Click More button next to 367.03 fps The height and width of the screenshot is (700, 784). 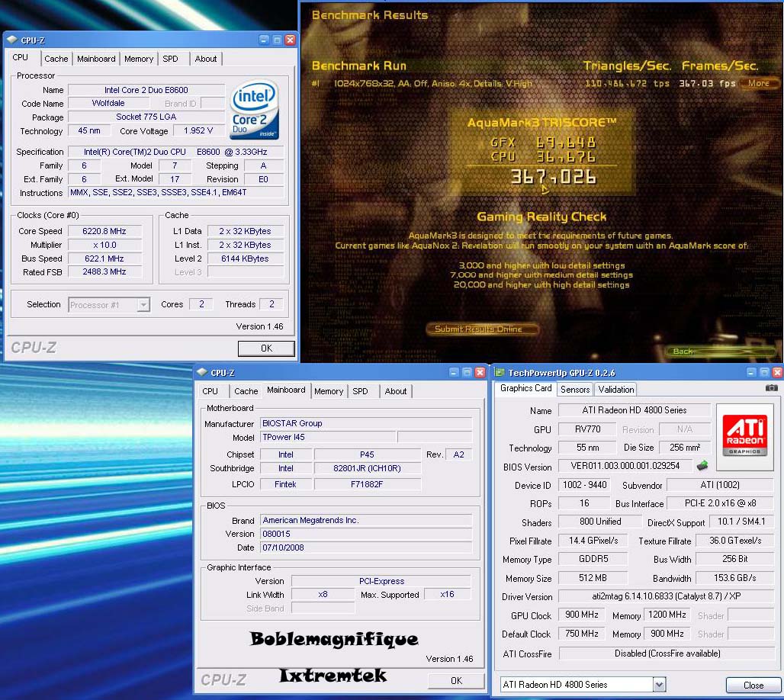coord(759,83)
